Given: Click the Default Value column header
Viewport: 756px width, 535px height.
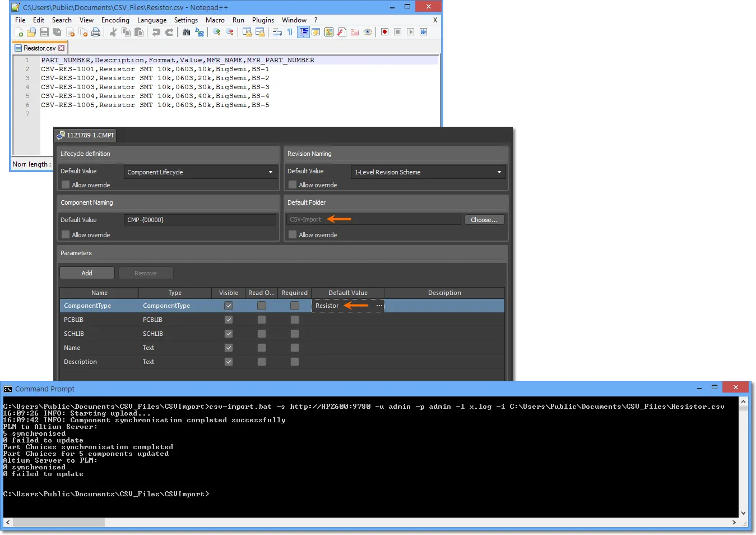Looking at the screenshot, I should (x=348, y=293).
